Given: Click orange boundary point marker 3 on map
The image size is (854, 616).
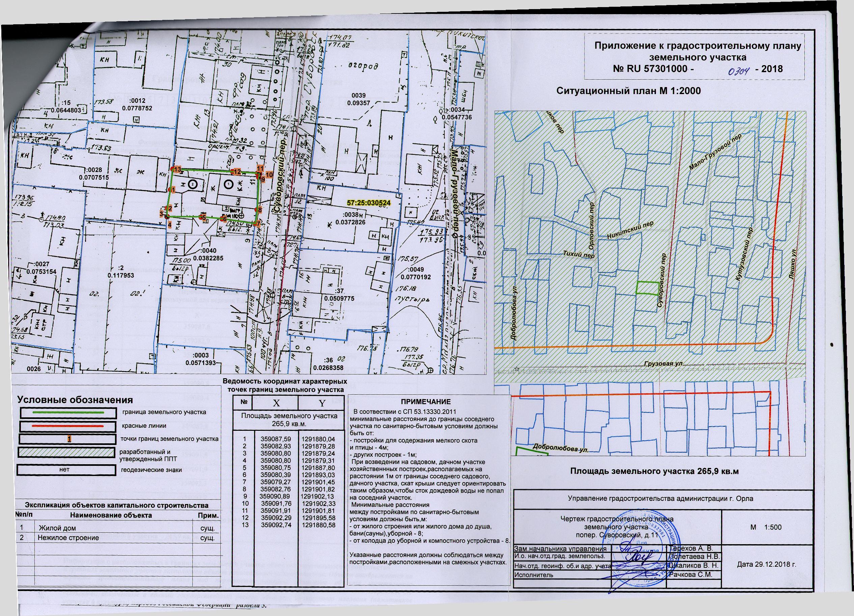Looking at the screenshot, I should point(161,214).
